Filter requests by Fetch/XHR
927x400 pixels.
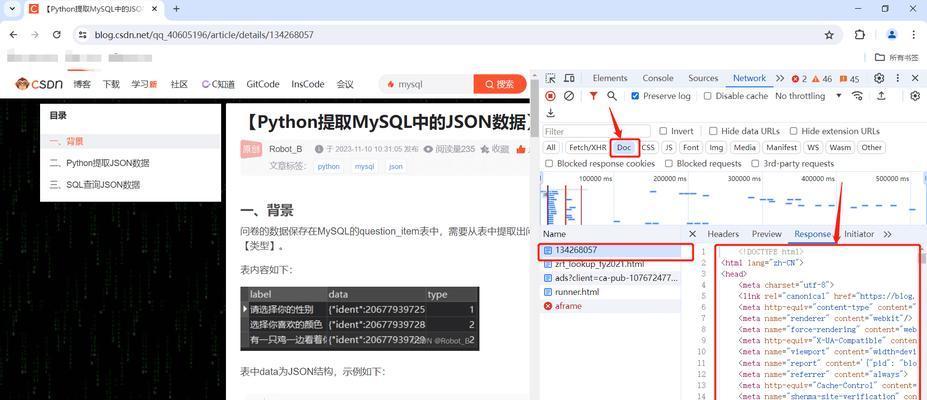pos(586,148)
